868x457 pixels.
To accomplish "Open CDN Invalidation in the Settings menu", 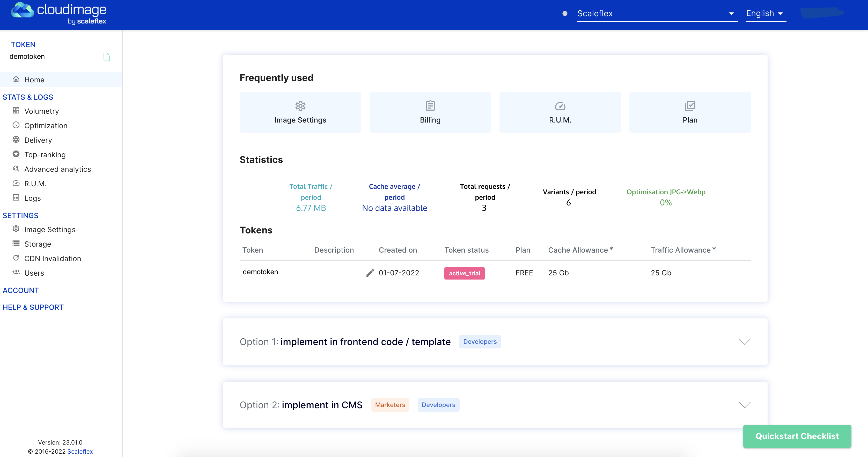I will coord(53,259).
